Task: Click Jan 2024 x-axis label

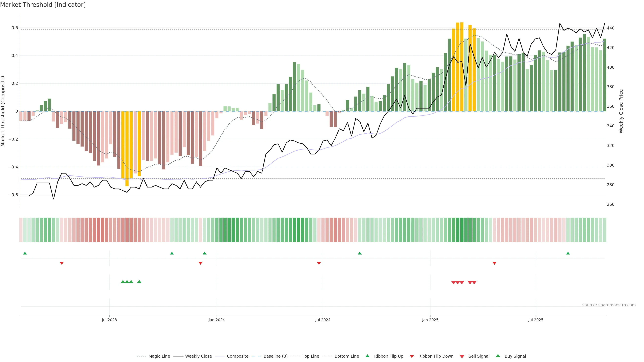Action: pyautogui.click(x=217, y=320)
